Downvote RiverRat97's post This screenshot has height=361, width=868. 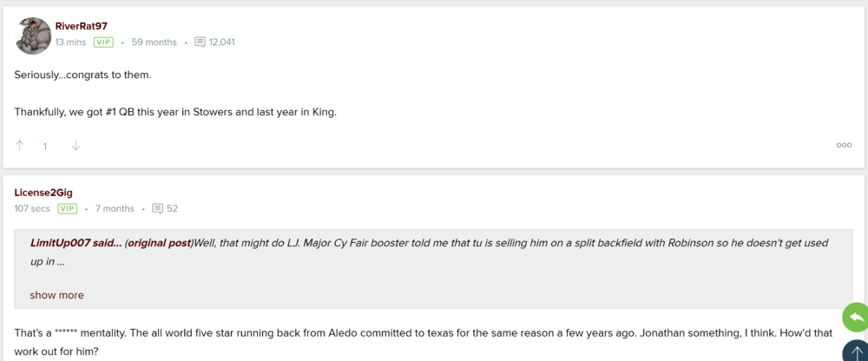point(76,146)
